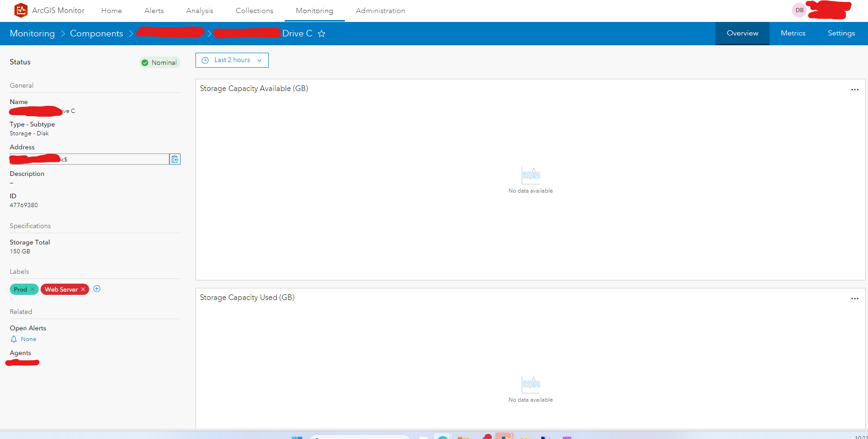Open options menu for Storage Capacity Used chart
Viewport: 868px width, 439px height.
tap(855, 299)
